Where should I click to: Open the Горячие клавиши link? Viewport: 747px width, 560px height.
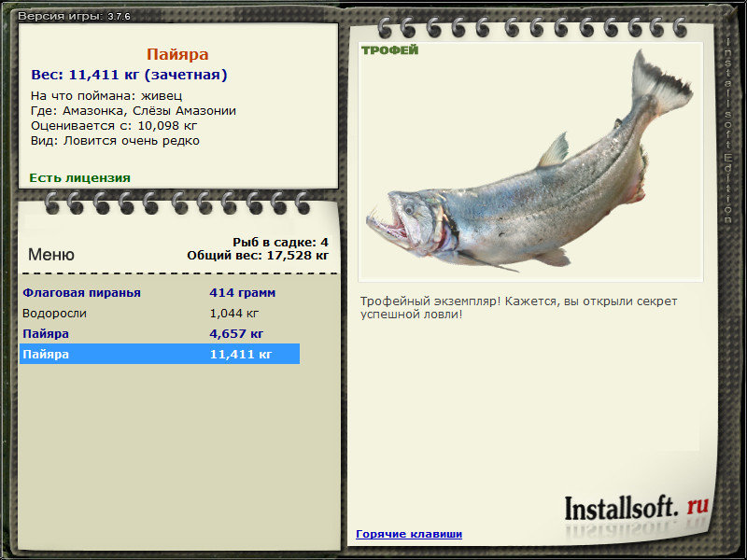click(x=409, y=534)
